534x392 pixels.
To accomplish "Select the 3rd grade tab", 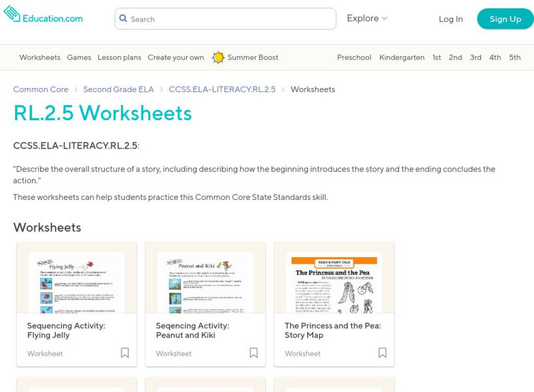I will point(475,57).
